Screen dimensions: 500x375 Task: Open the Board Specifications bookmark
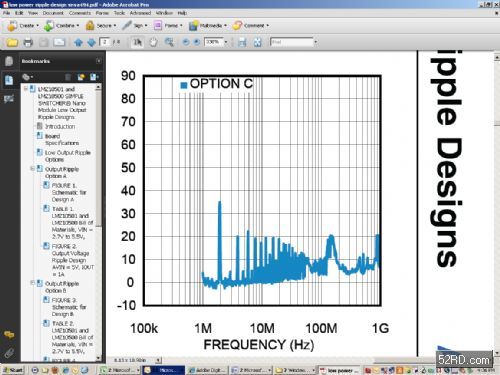point(62,140)
